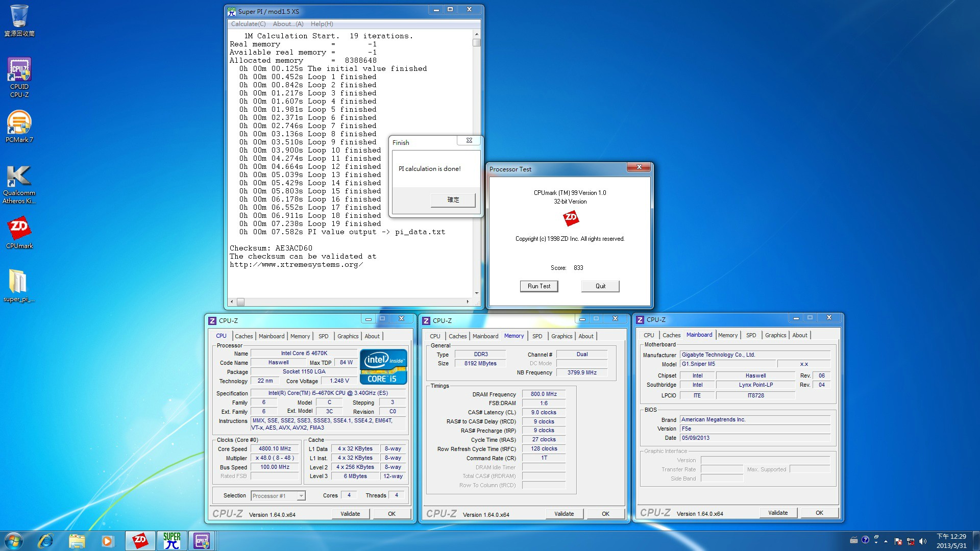Open Memory tab in right CPU-Z

pyautogui.click(x=728, y=335)
